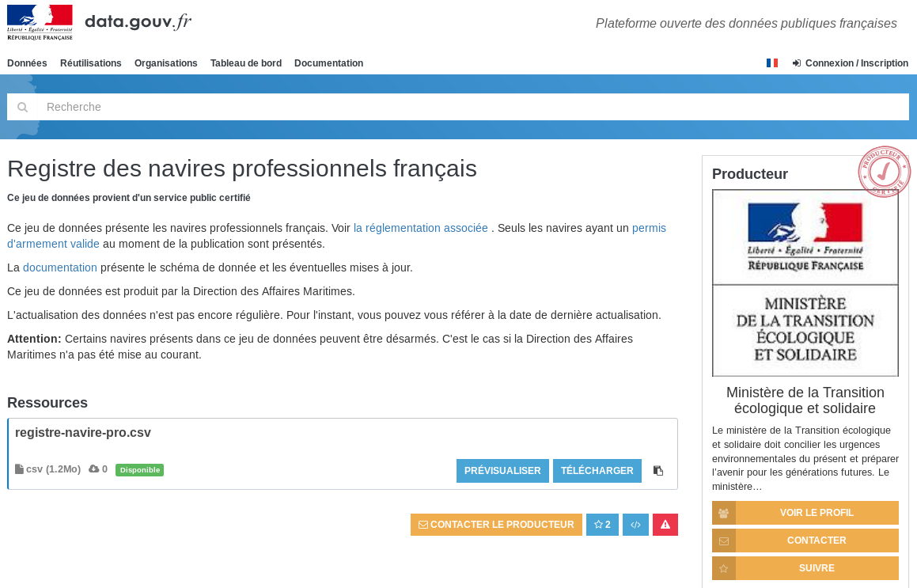Click the French flag language selector

point(772,63)
